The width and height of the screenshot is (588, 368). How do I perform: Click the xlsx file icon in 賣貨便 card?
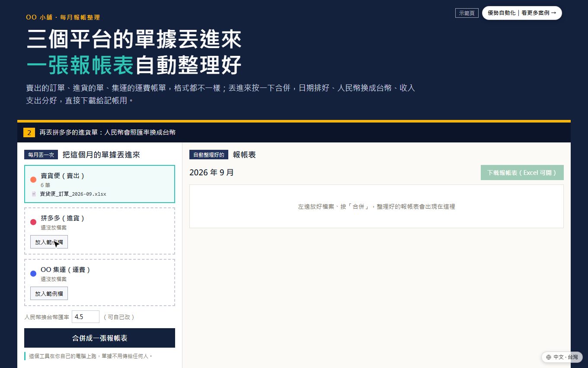pos(34,194)
